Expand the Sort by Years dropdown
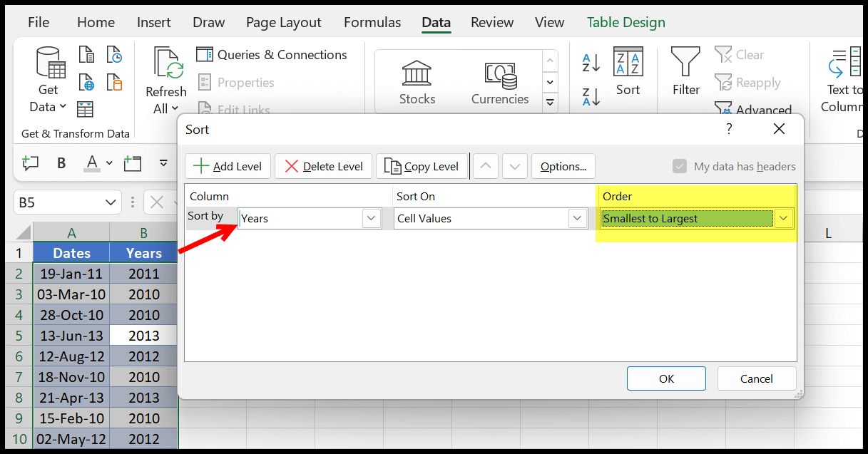The width and height of the screenshot is (868, 454). [x=371, y=218]
